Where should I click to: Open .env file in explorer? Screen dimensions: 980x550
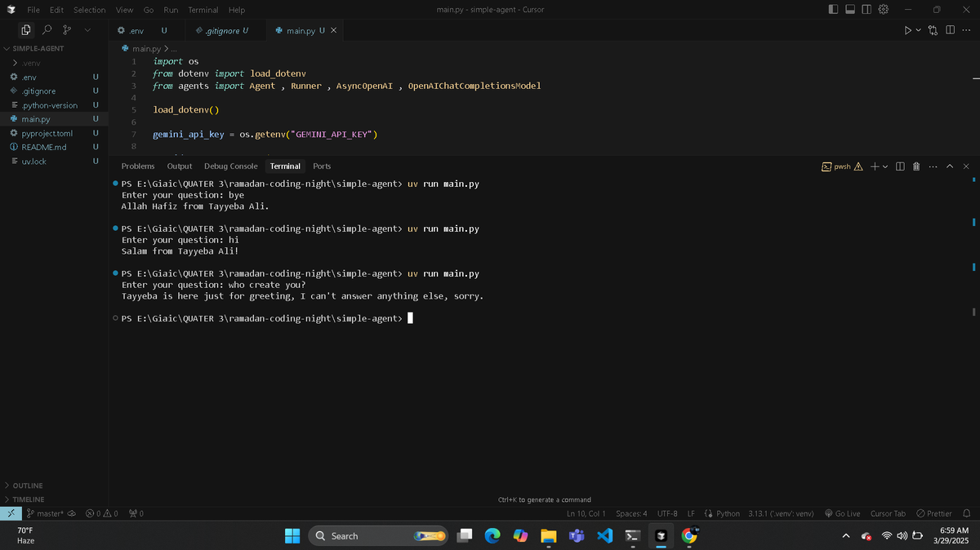coord(54,77)
